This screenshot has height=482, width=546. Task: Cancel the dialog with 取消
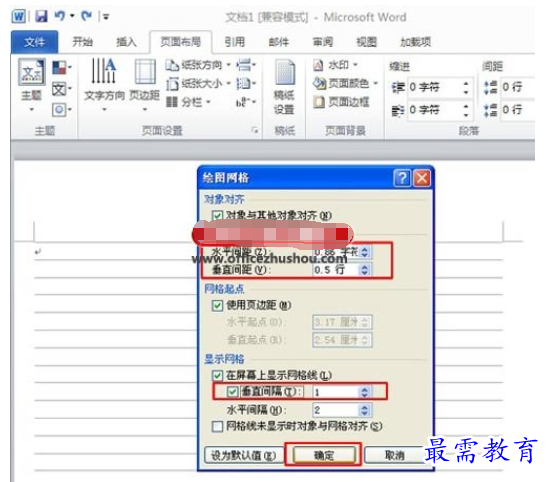(x=395, y=455)
